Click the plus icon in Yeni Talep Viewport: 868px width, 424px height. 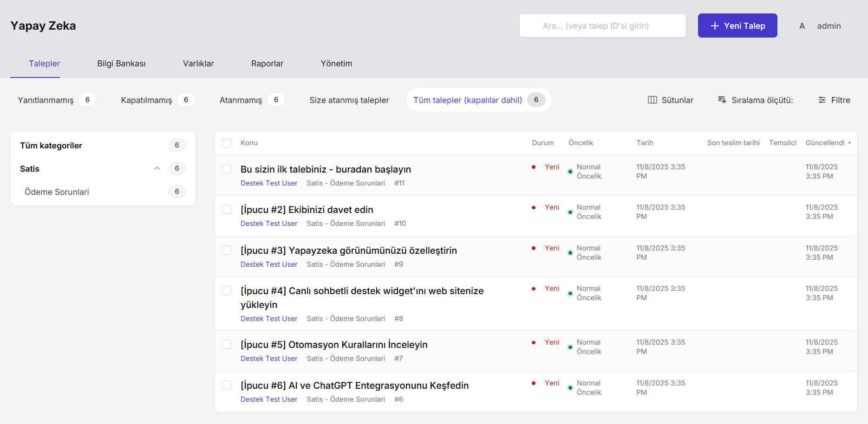(x=715, y=26)
